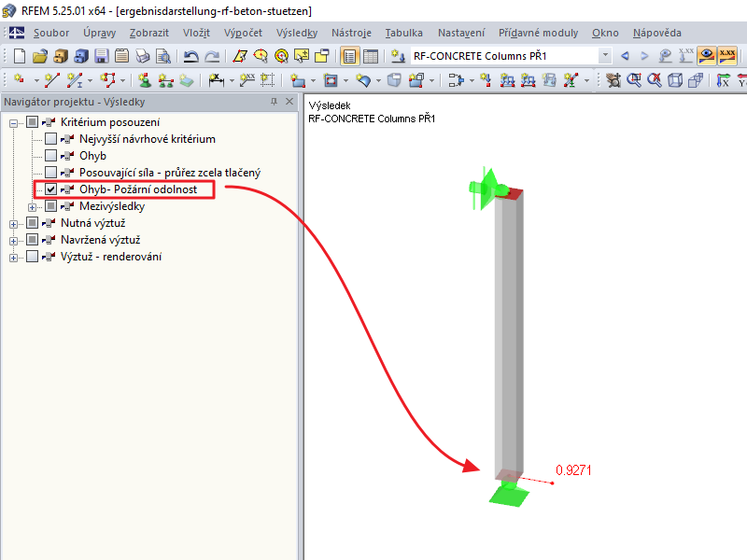Image resolution: width=747 pixels, height=560 pixels.
Task: Click the 0.9271 result value label
Action: pos(573,470)
